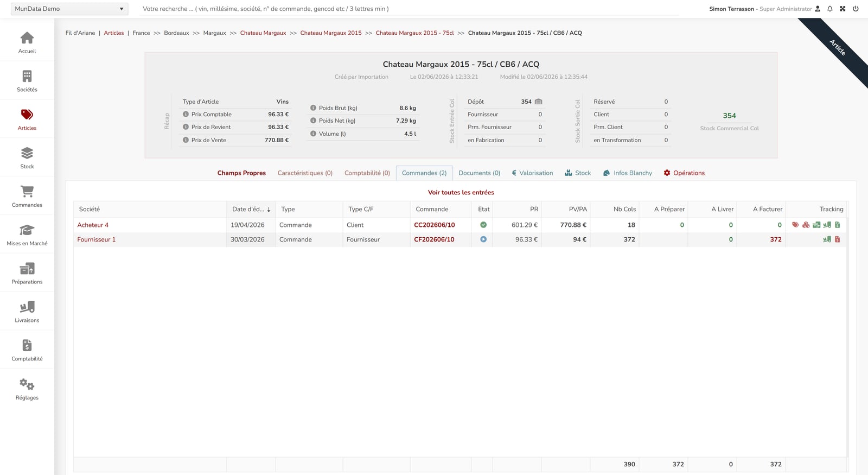Viewport: 868px width, 475px height.
Task: Open the Préparations section in the sidebar
Action: pos(27,273)
